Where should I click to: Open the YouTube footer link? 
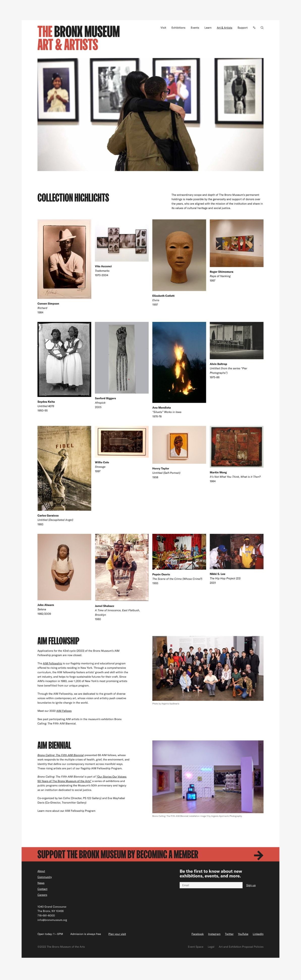(243, 934)
